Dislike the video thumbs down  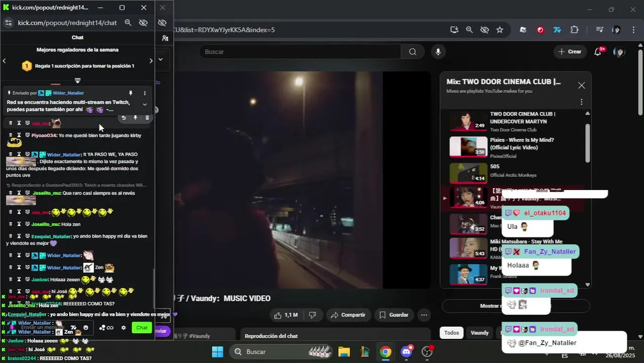pyautogui.click(x=312, y=315)
